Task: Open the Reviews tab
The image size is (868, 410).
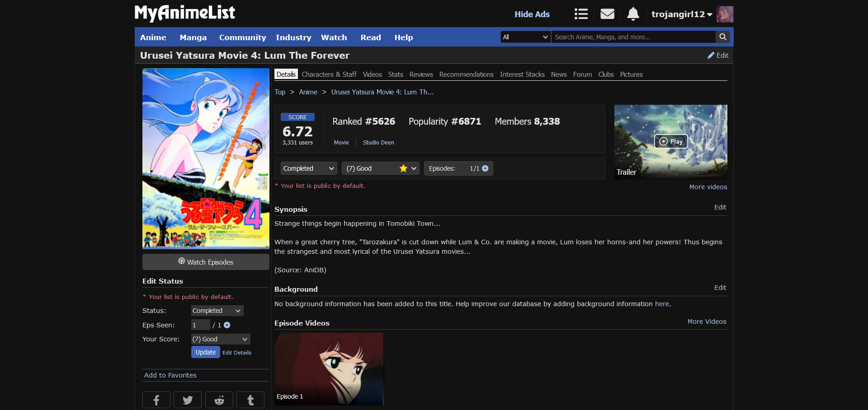Action: (x=421, y=75)
